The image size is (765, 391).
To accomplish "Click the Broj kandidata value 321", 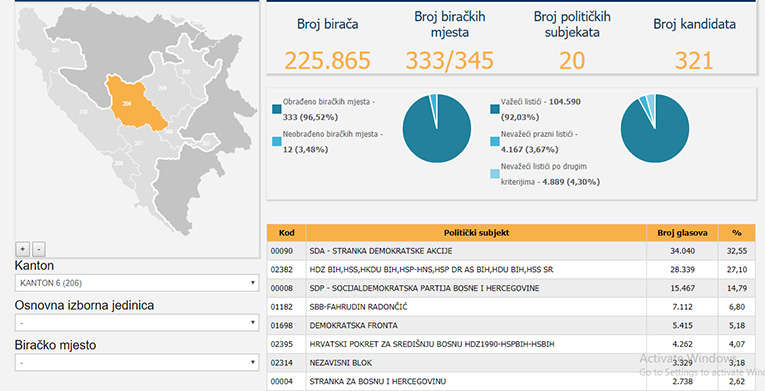I will [694, 61].
